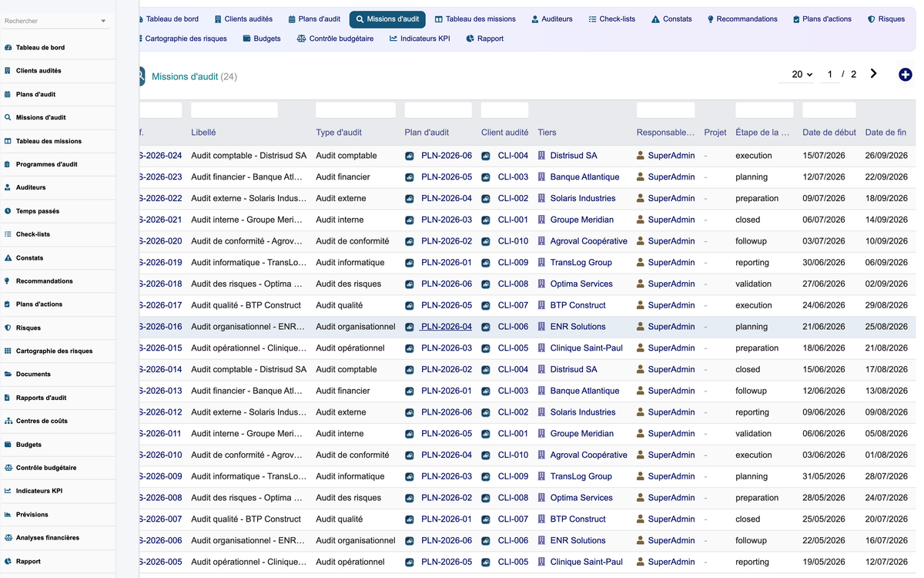Viewport: 924px width, 578px height.
Task: Click building icon next to ENR Solutions, PLN-2026-04
Action: [541, 327]
